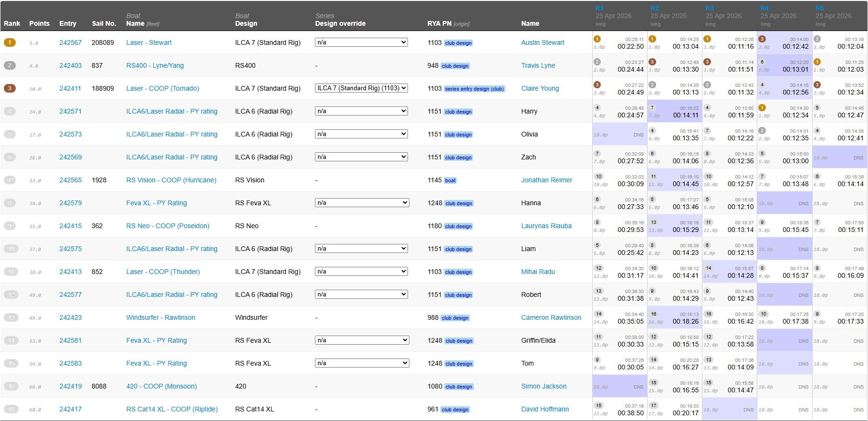Open the R2 race column link

[x=654, y=8]
